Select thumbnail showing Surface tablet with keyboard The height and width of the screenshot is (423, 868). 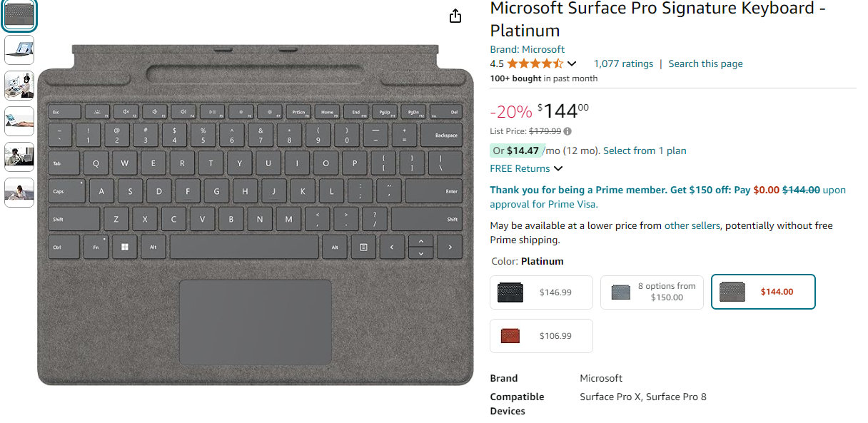(x=19, y=50)
